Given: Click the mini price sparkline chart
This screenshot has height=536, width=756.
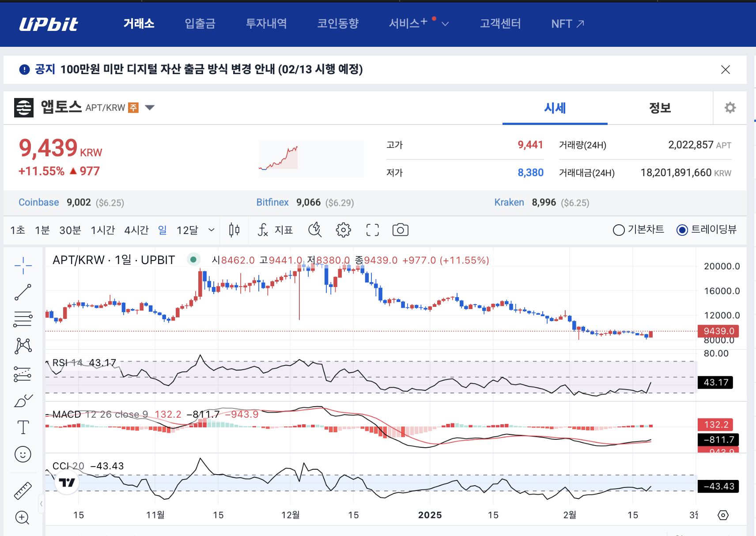Looking at the screenshot, I should pyautogui.click(x=311, y=159).
